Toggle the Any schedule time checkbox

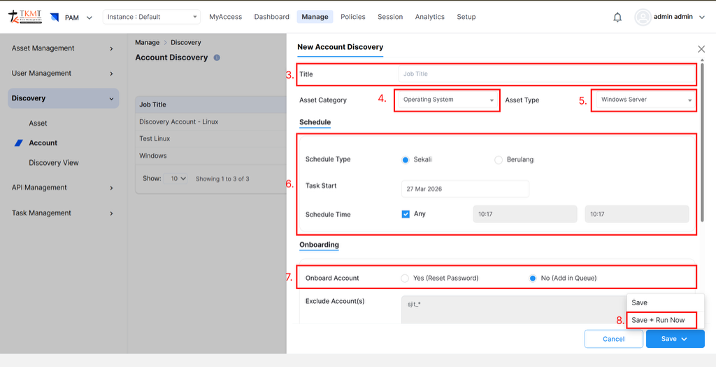[x=405, y=214]
